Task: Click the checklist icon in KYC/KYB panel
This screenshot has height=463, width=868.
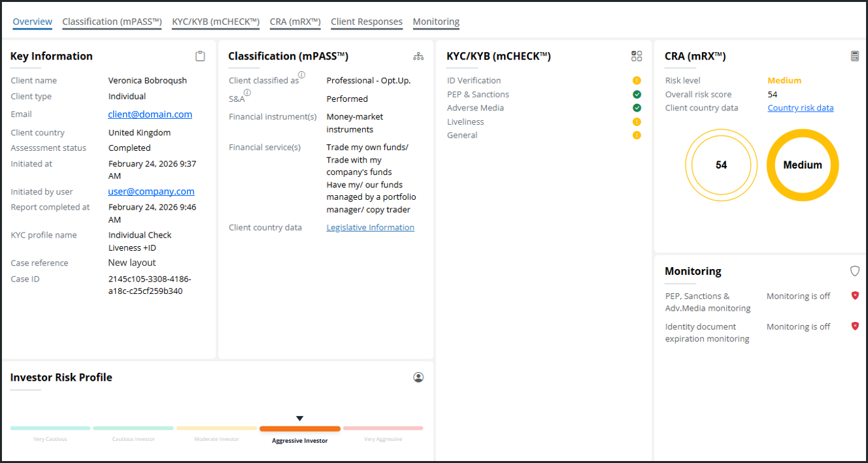Action: click(x=637, y=56)
